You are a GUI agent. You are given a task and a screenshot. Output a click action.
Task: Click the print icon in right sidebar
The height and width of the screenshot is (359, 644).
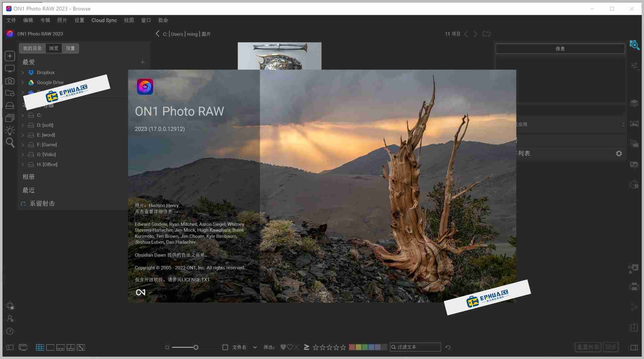[x=635, y=286]
